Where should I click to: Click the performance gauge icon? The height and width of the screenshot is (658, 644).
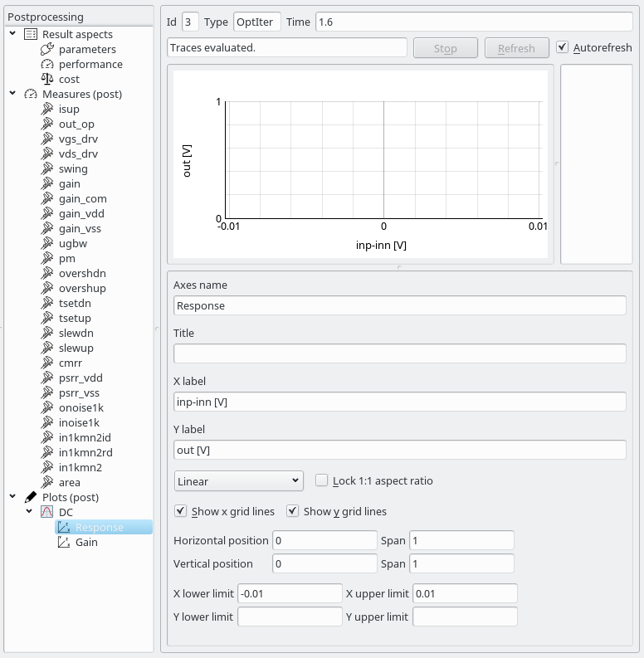47,64
